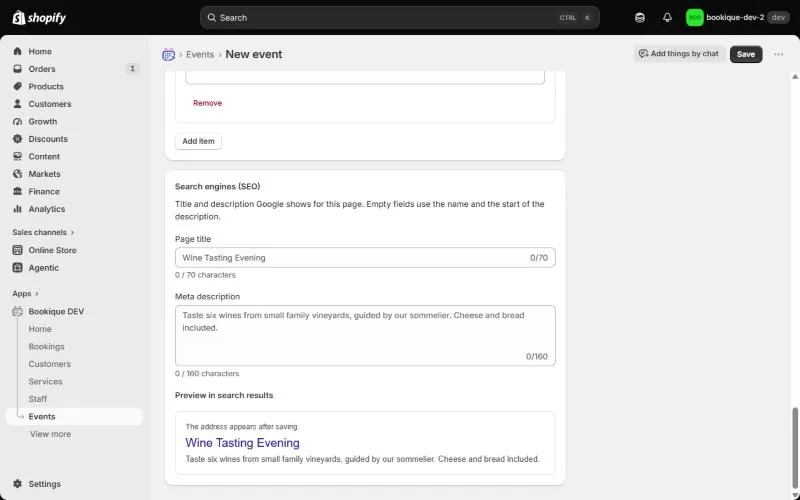This screenshot has width=800, height=500.
Task: Click the dev badge near store name
Action: [x=778, y=17]
